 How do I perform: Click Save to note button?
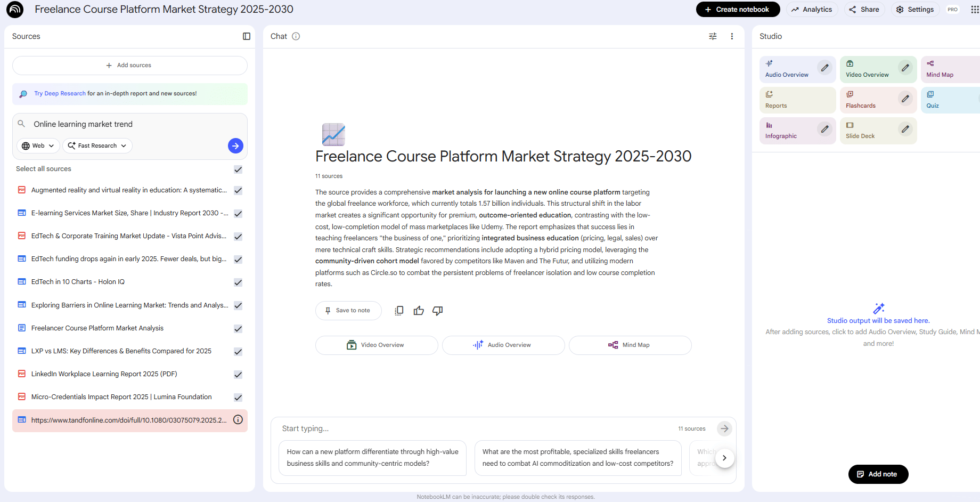point(348,311)
